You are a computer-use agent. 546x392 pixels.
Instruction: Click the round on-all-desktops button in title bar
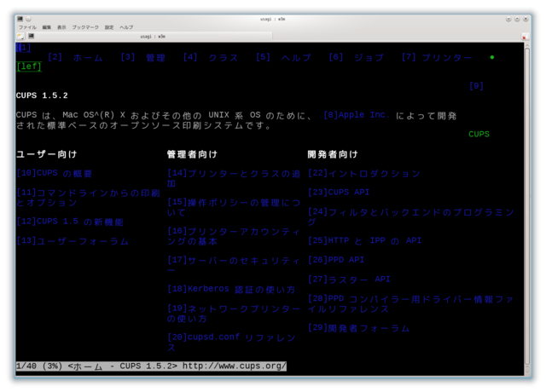coord(28,19)
